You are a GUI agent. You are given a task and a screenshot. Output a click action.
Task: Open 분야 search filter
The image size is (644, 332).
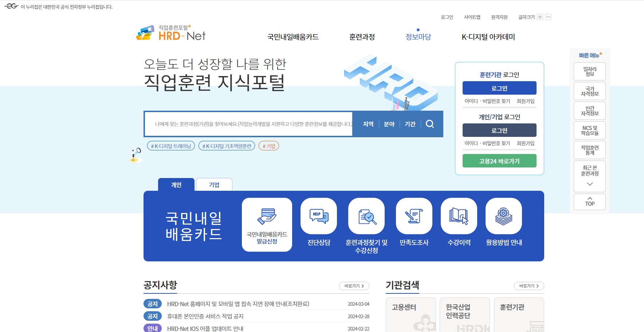(389, 124)
